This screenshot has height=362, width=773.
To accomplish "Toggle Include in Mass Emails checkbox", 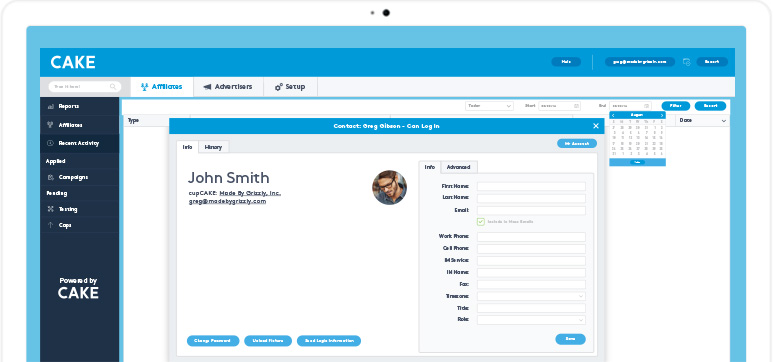I will coord(481,222).
